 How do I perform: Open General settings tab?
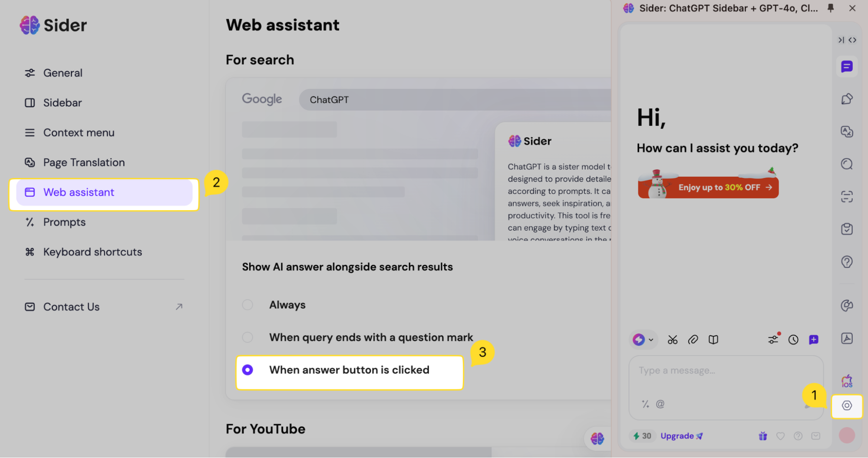pos(104,73)
